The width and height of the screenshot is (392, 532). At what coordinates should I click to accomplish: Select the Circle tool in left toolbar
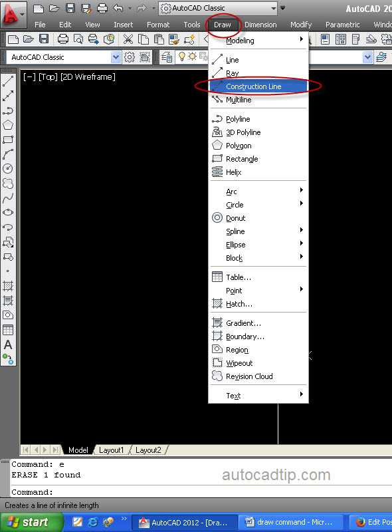[x=8, y=169]
